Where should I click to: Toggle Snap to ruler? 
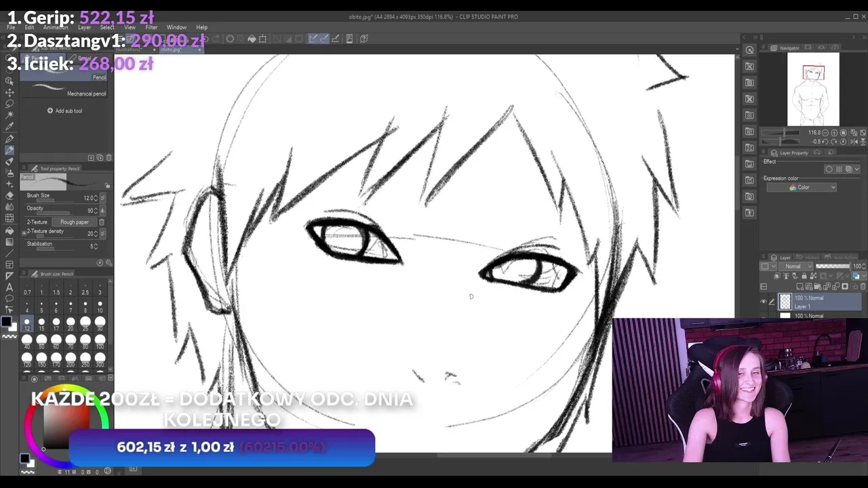click(x=313, y=39)
